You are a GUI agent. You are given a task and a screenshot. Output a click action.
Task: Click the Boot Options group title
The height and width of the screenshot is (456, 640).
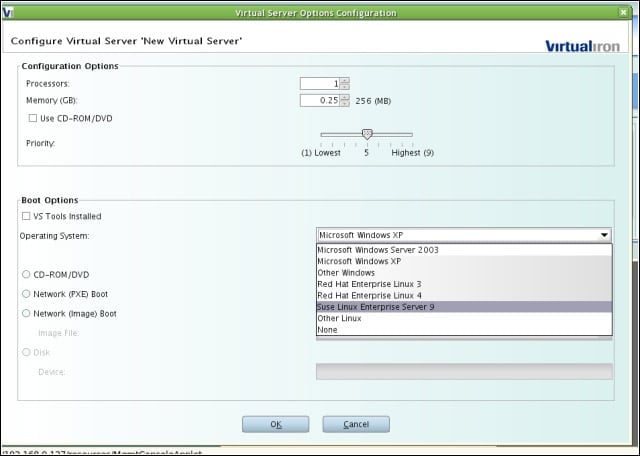coord(50,200)
